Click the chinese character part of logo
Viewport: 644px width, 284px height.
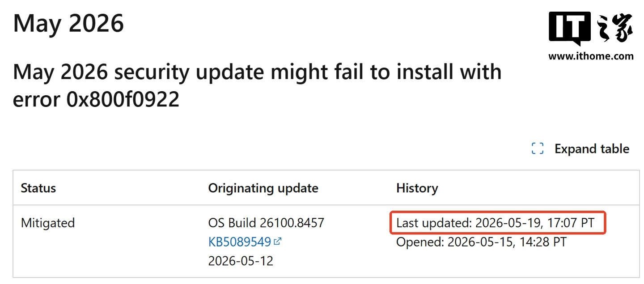615,29
